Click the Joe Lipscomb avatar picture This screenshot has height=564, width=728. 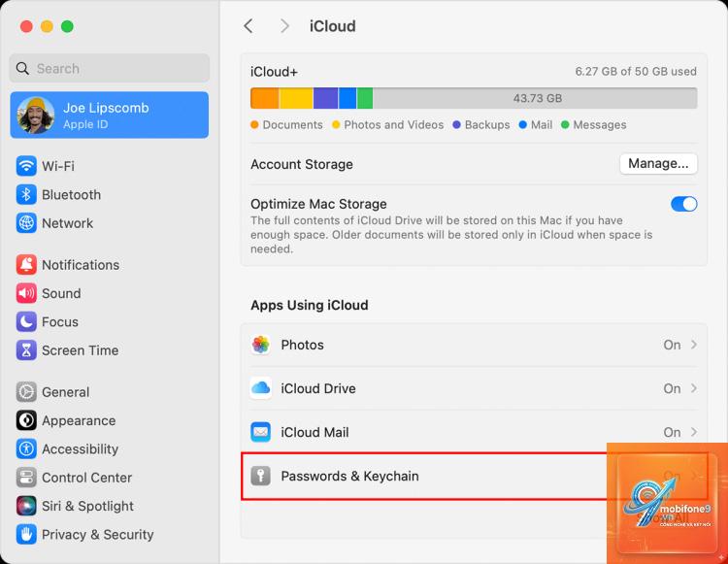36,116
